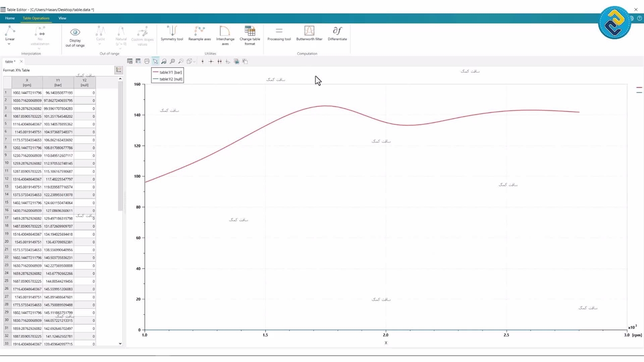Viewport: 644px width, 362px height.
Task: Close the table * document tab
Action: pos(21,62)
